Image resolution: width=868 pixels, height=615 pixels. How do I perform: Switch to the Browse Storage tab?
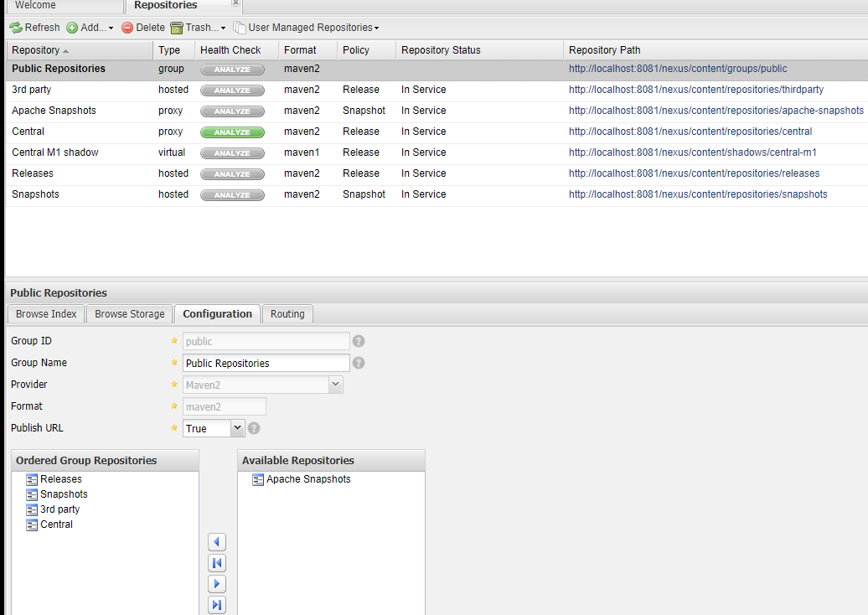[129, 314]
